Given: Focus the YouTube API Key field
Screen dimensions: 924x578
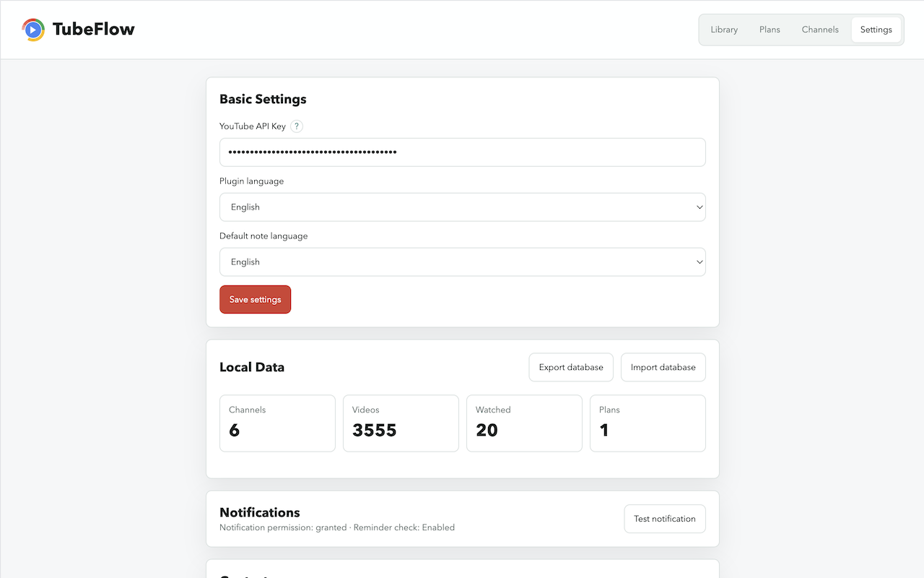Looking at the screenshot, I should coord(463,152).
